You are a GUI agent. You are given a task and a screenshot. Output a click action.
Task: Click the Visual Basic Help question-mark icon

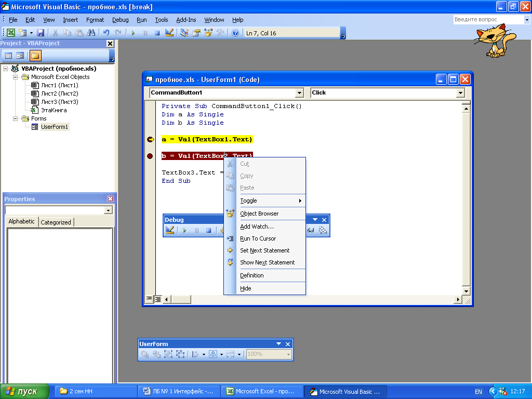point(235,33)
